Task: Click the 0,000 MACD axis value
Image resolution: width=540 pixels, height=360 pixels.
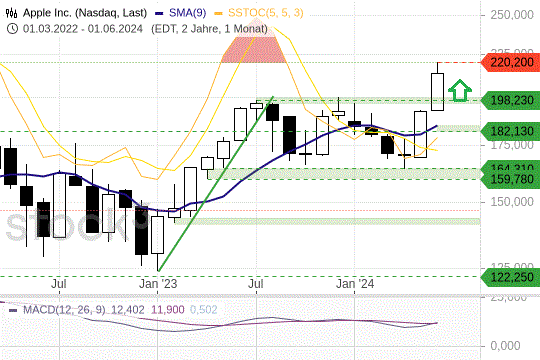Action: 505,346
